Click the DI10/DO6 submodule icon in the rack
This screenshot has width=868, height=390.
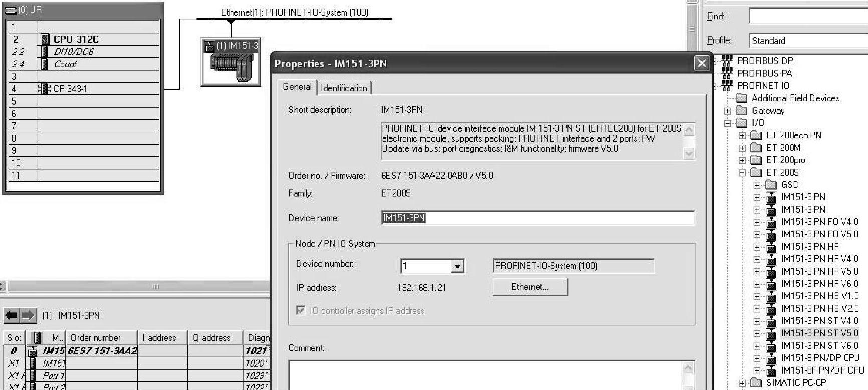coord(45,52)
